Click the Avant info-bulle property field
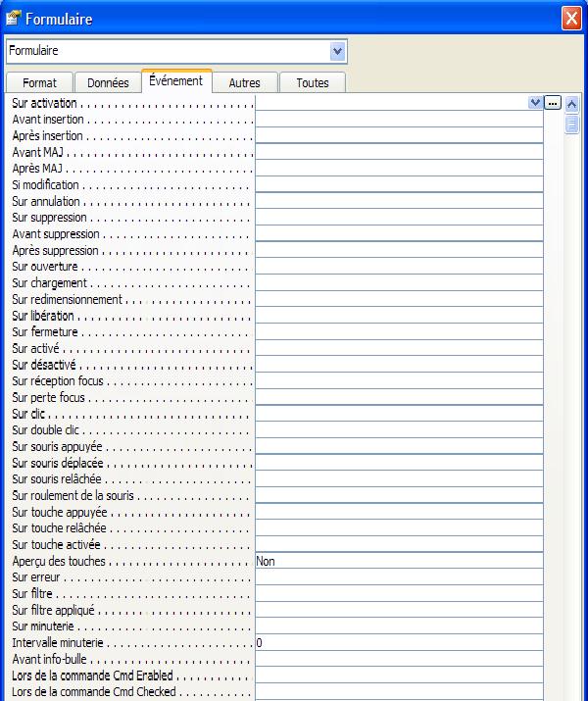This screenshot has width=588, height=701. tap(399, 660)
